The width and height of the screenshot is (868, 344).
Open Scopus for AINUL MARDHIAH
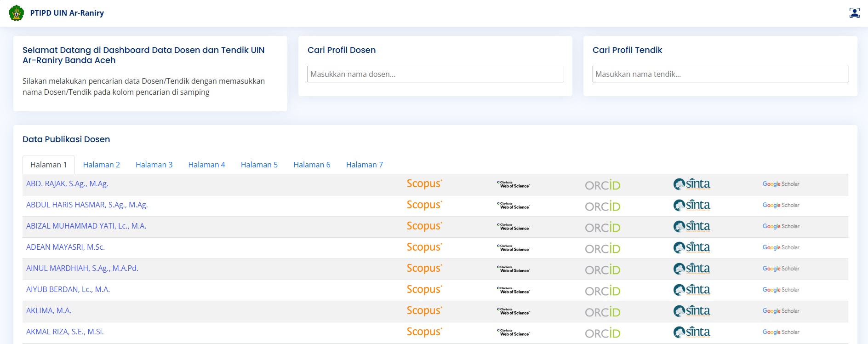(x=424, y=269)
